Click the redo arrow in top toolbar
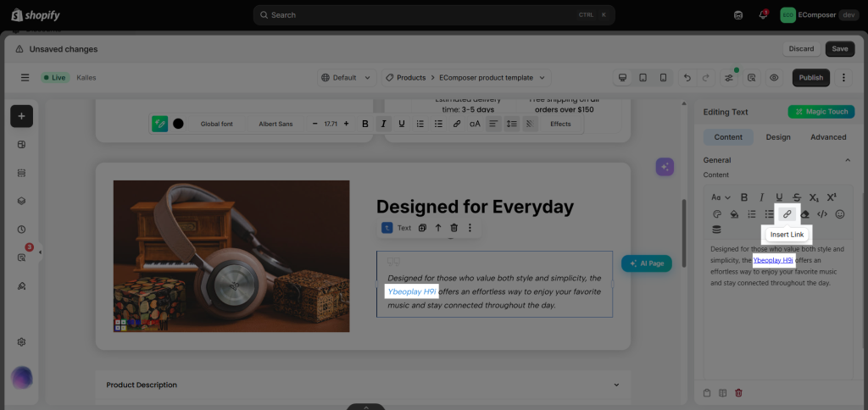This screenshot has height=410, width=868. pos(705,77)
